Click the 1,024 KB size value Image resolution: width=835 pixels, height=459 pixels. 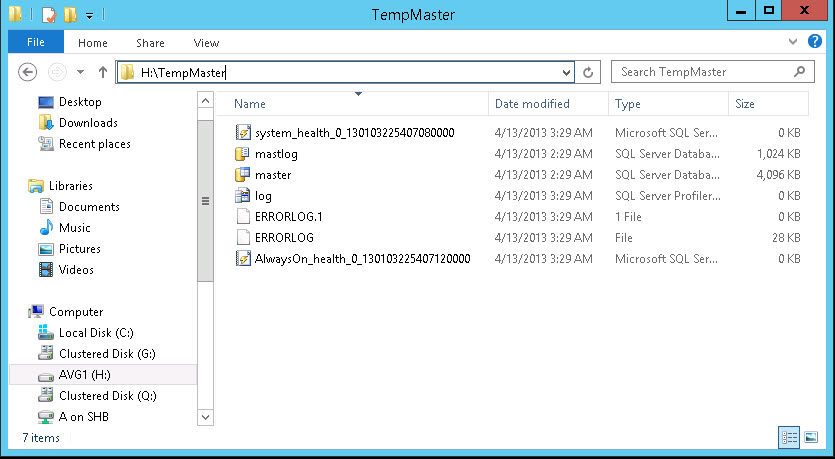click(x=779, y=154)
